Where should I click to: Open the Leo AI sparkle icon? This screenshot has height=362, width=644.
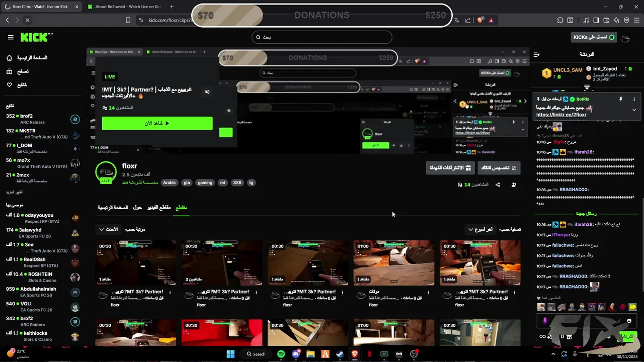[616, 20]
